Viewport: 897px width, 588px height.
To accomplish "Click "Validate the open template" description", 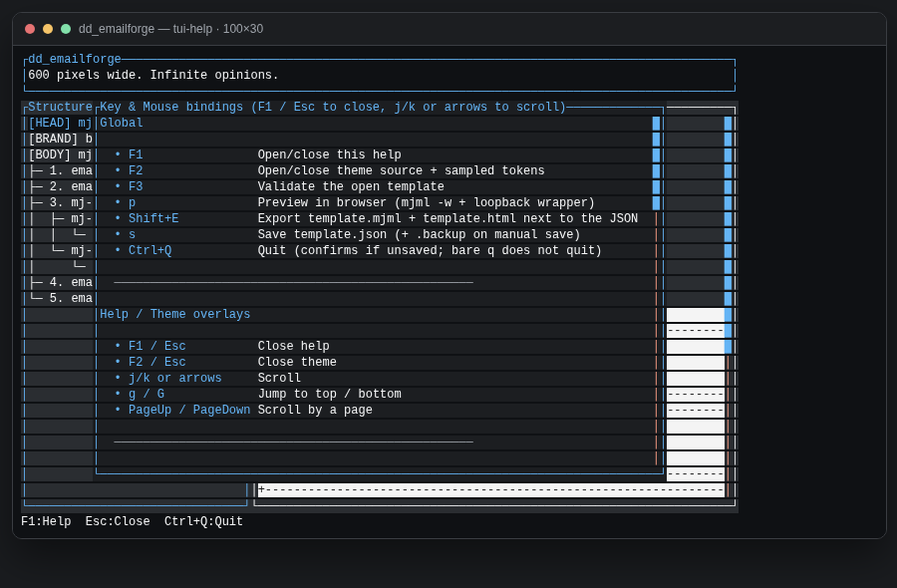I will coord(351,187).
